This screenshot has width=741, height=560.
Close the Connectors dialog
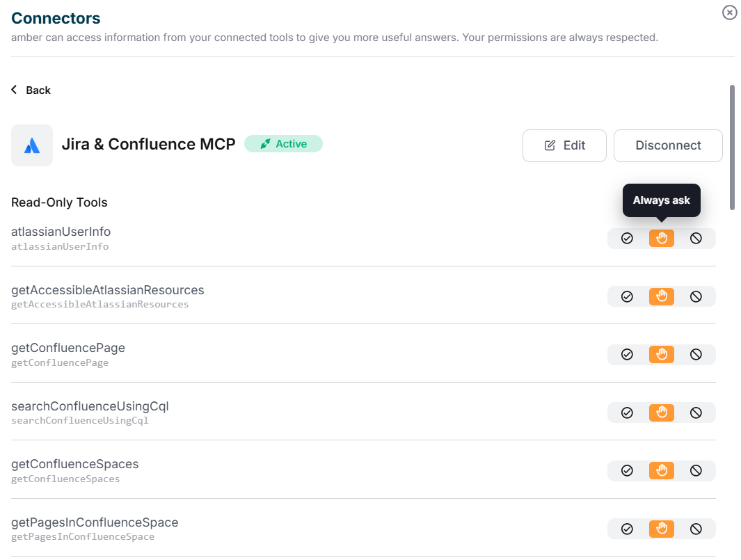(729, 13)
